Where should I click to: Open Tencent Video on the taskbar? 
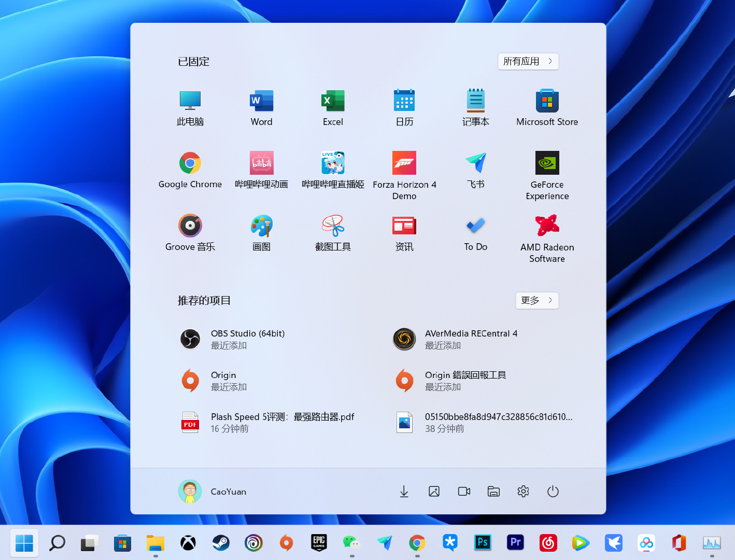pos(581,543)
